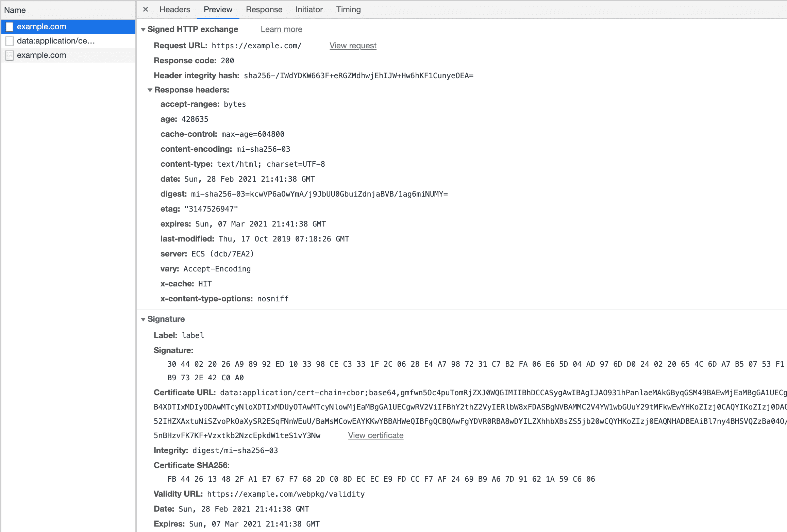Click the View request link

353,46
